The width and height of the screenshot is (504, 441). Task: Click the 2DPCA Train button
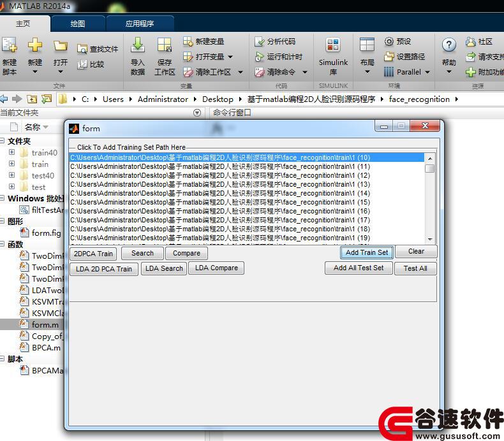point(93,254)
